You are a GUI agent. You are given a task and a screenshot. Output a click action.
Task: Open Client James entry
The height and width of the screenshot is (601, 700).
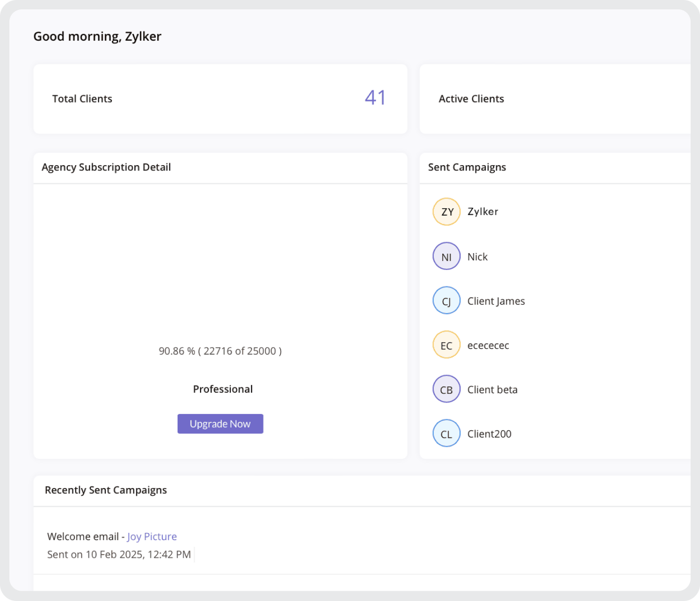(x=496, y=301)
